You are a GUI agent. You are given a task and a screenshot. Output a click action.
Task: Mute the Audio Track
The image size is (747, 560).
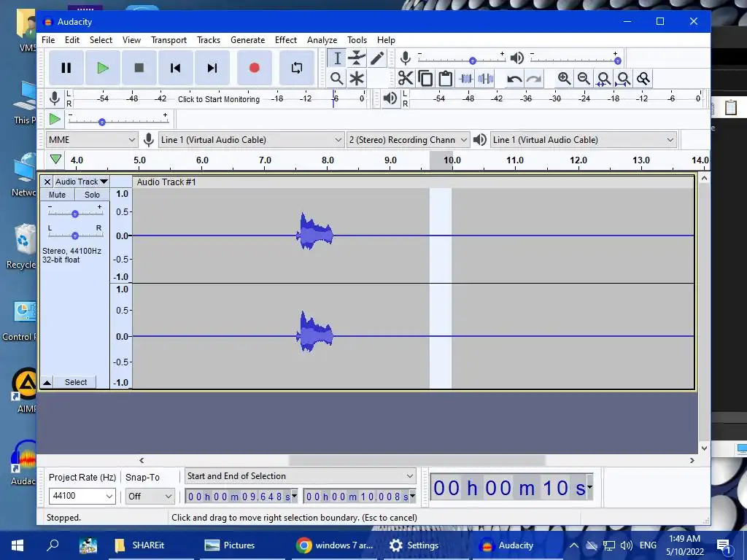click(57, 194)
